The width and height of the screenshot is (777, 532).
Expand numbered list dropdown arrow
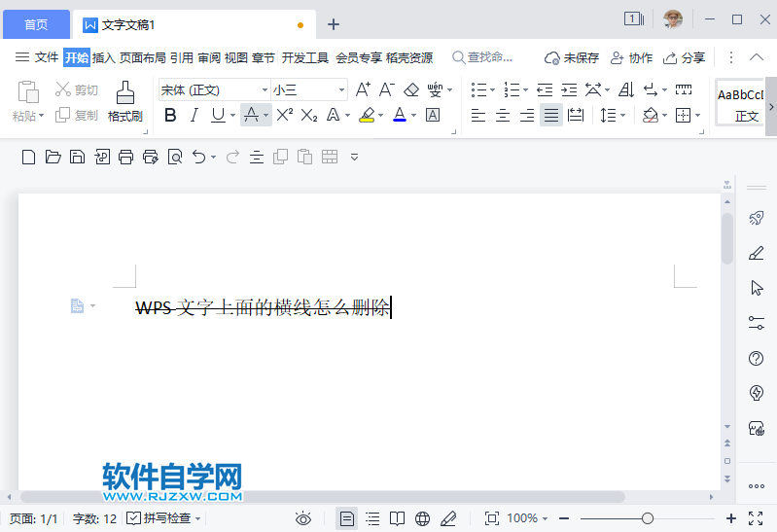(x=525, y=89)
